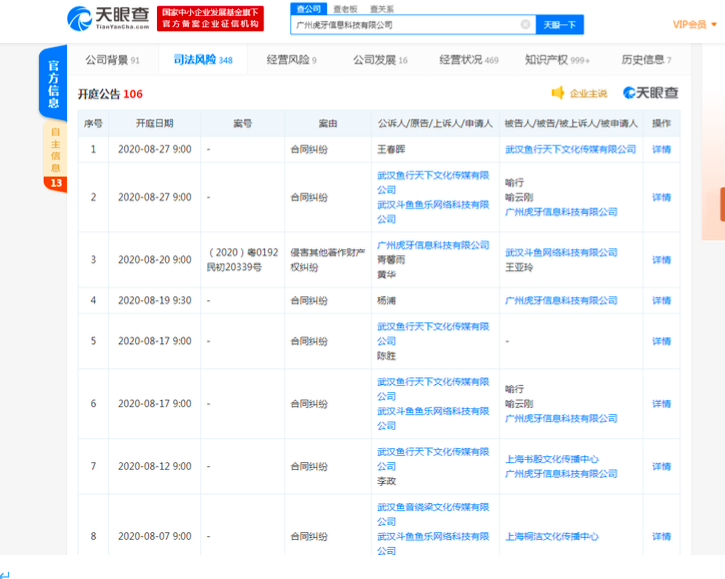Open 详情 for row 8
The height and width of the screenshot is (579, 725).
click(x=661, y=536)
